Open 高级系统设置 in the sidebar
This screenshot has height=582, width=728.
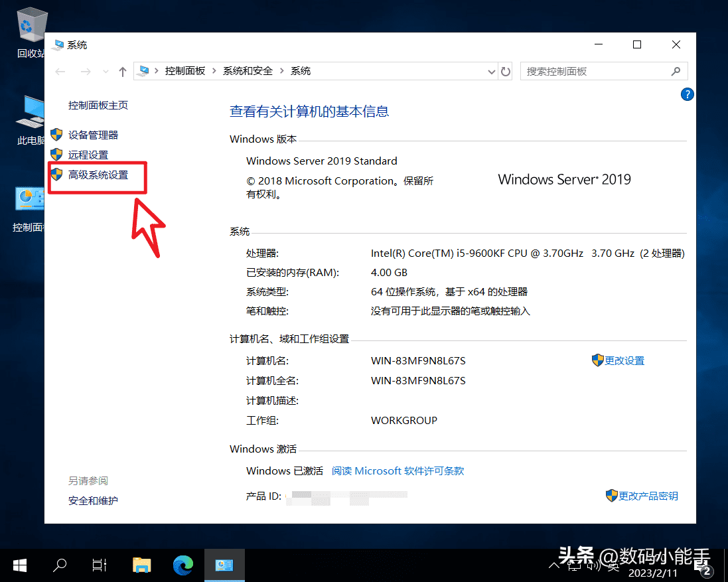pyautogui.click(x=98, y=177)
